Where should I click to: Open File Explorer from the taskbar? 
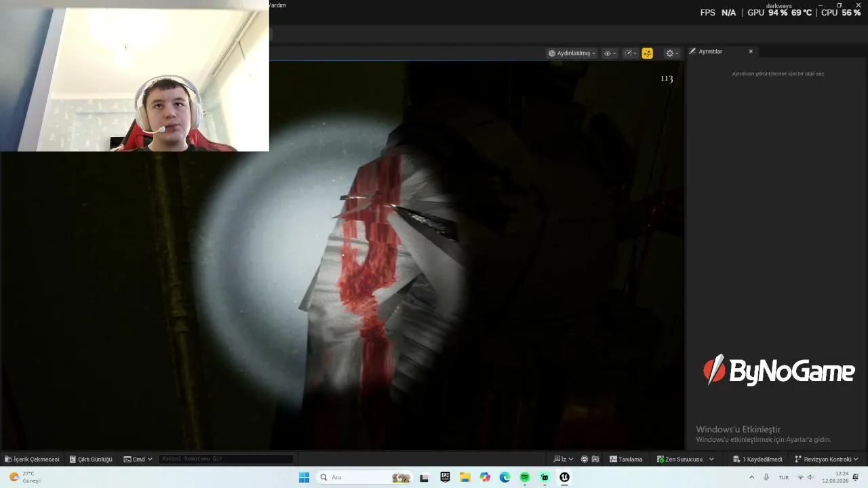[x=465, y=477]
